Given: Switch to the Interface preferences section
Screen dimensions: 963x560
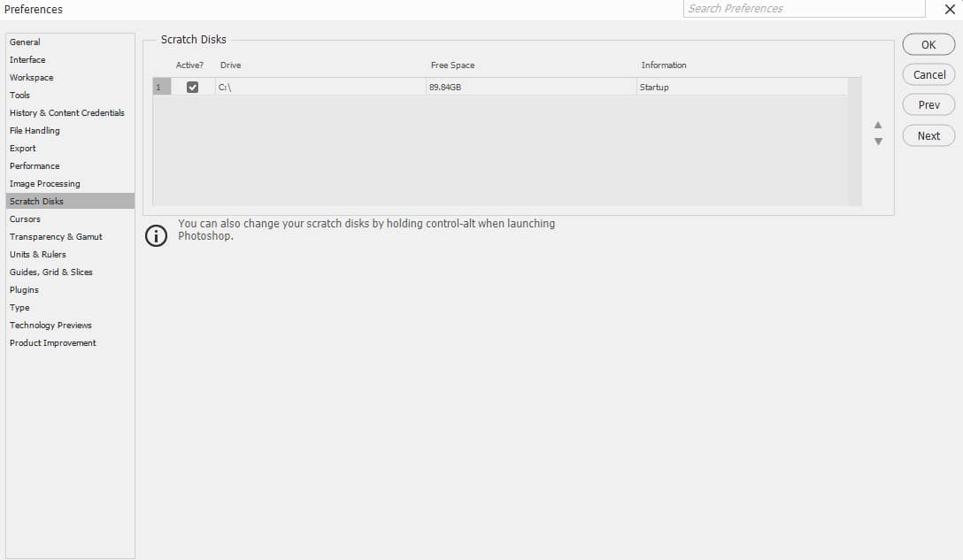Looking at the screenshot, I should click(x=27, y=59).
